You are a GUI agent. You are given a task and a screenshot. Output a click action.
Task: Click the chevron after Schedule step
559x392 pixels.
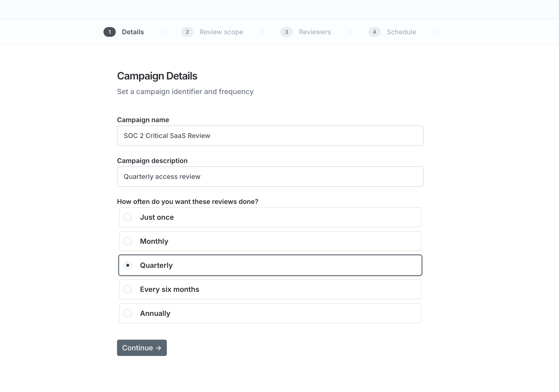coord(435,32)
